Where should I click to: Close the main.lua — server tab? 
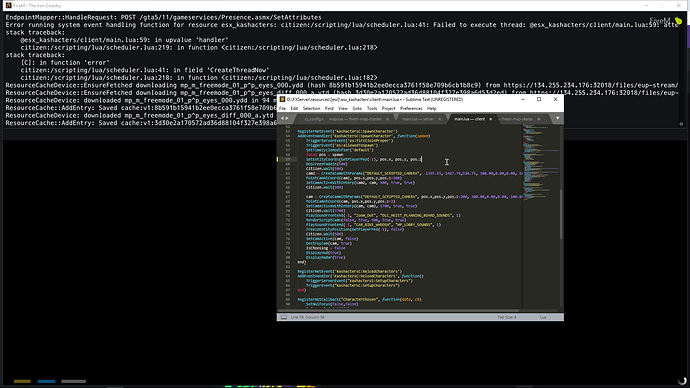point(439,119)
